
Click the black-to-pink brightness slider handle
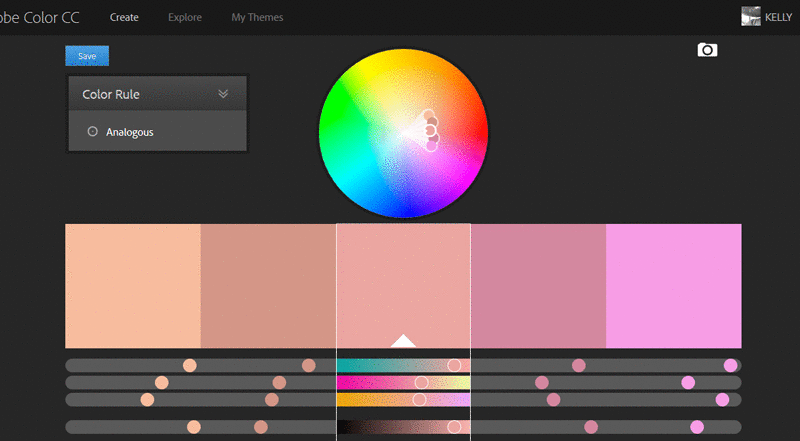[454, 427]
